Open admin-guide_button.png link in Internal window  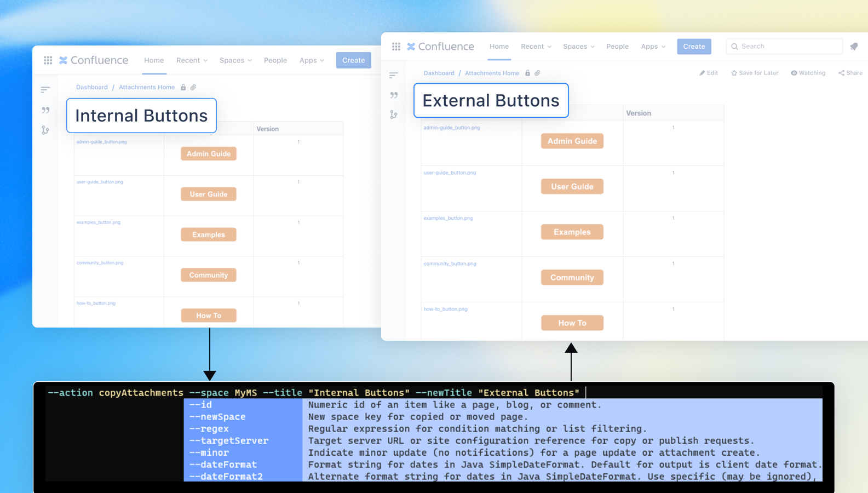[x=102, y=142]
